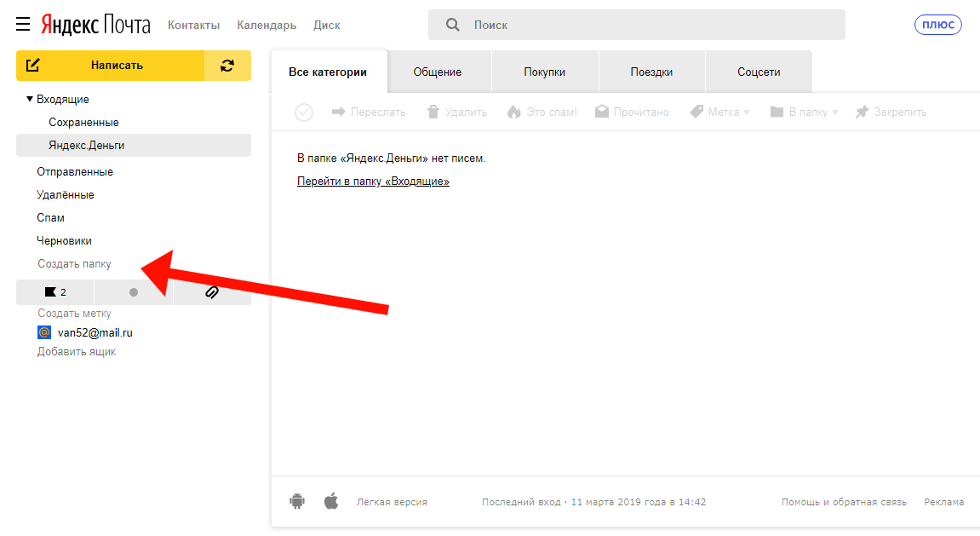
Task: Click the attachments paperclip filter icon
Action: pos(212,292)
